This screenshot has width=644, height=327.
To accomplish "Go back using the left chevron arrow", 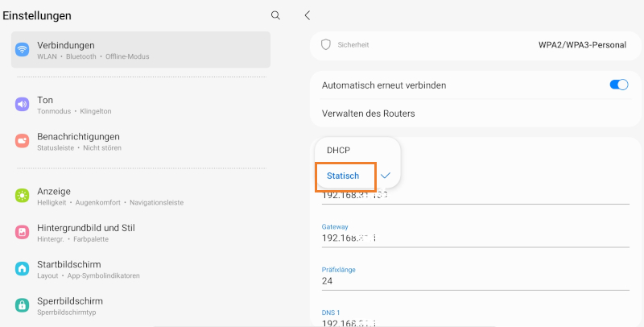I will 308,15.
